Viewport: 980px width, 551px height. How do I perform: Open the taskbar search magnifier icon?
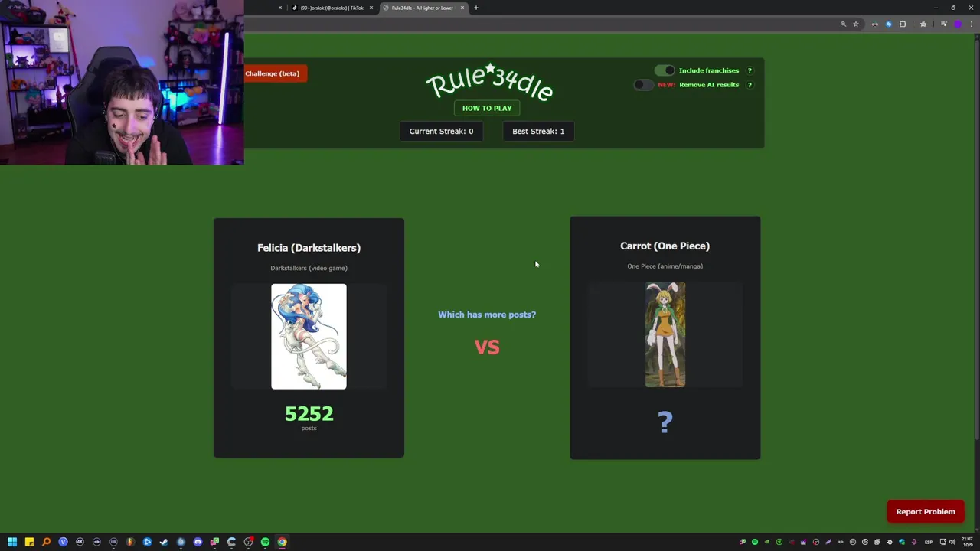[46, 542]
